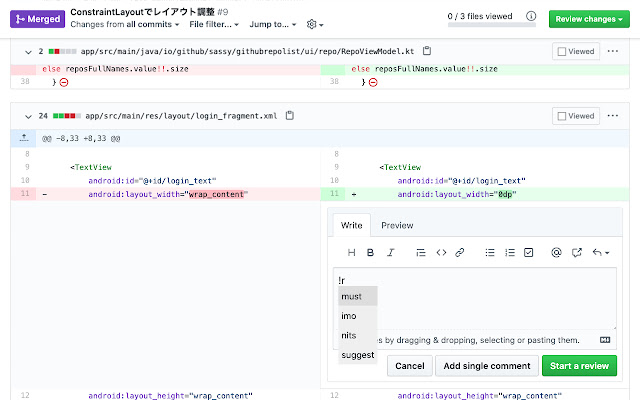The height and width of the screenshot is (400, 640).
Task: Insert code snippet using code icon
Action: pyautogui.click(x=441, y=252)
